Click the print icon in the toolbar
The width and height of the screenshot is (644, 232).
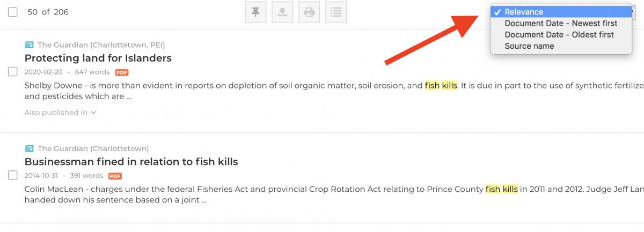tap(309, 12)
